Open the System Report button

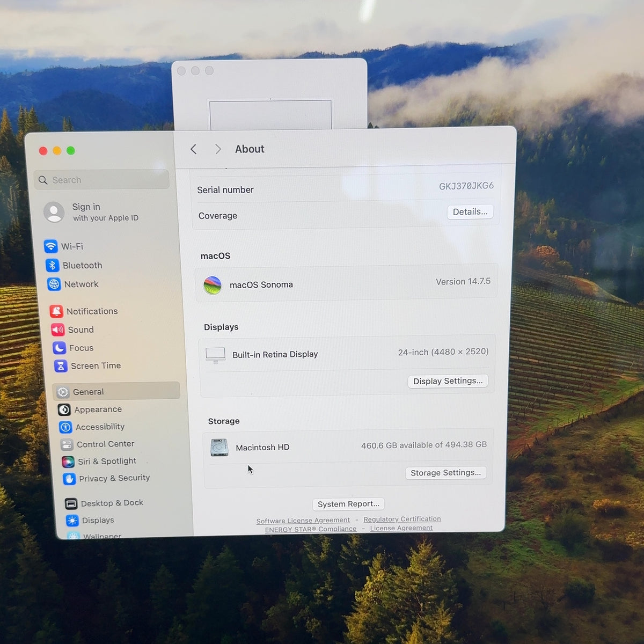[348, 504]
